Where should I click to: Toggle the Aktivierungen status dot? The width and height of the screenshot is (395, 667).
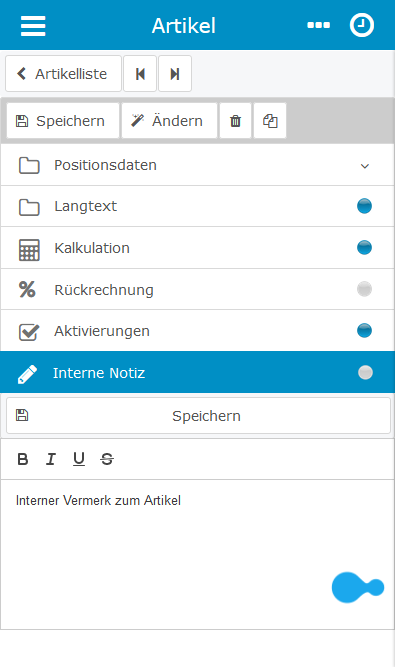click(364, 331)
